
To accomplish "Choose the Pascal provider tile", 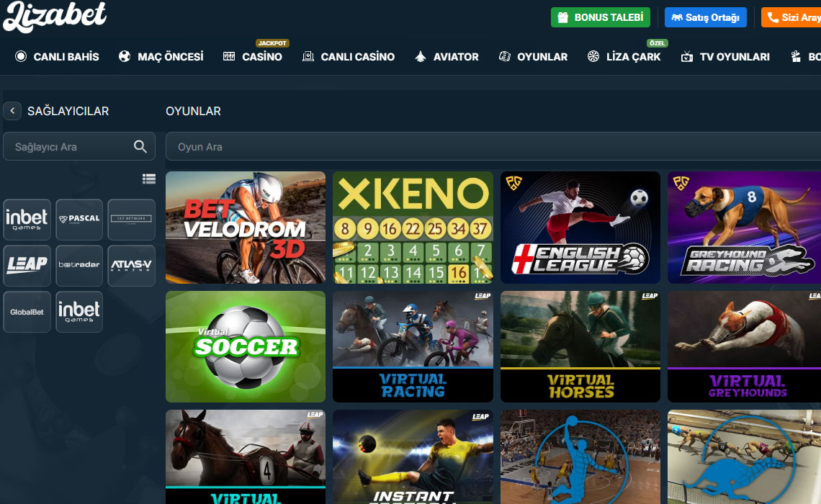I will (x=79, y=220).
